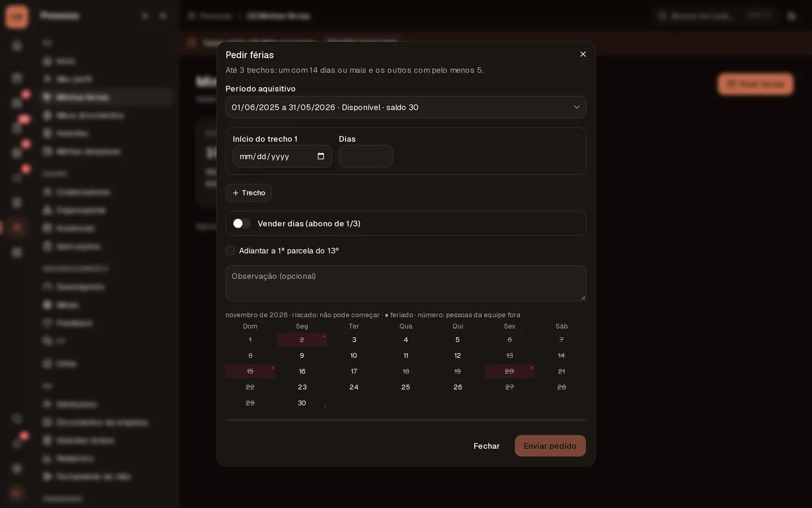Toggle the Vender dias (abono de 1/3) switch
The image size is (812, 508).
point(242,224)
